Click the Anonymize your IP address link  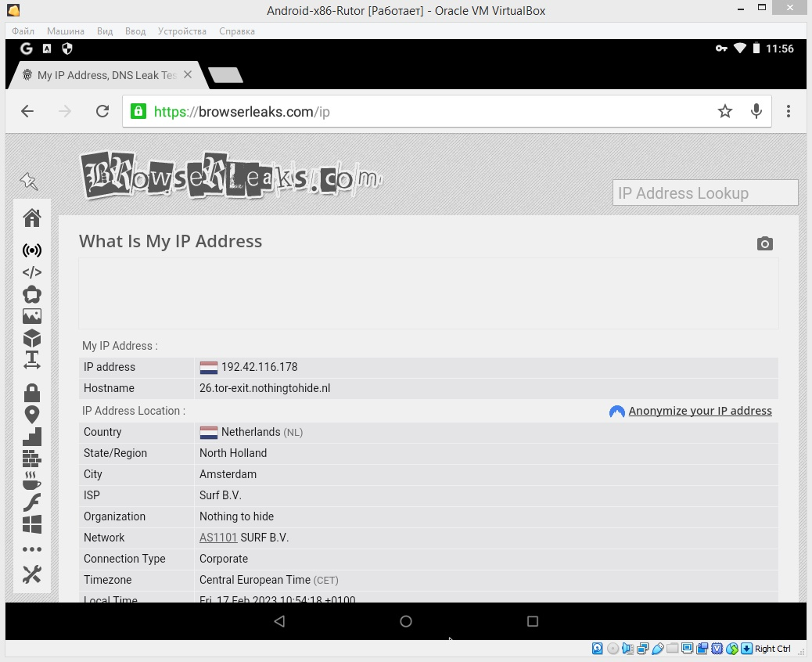pos(699,411)
